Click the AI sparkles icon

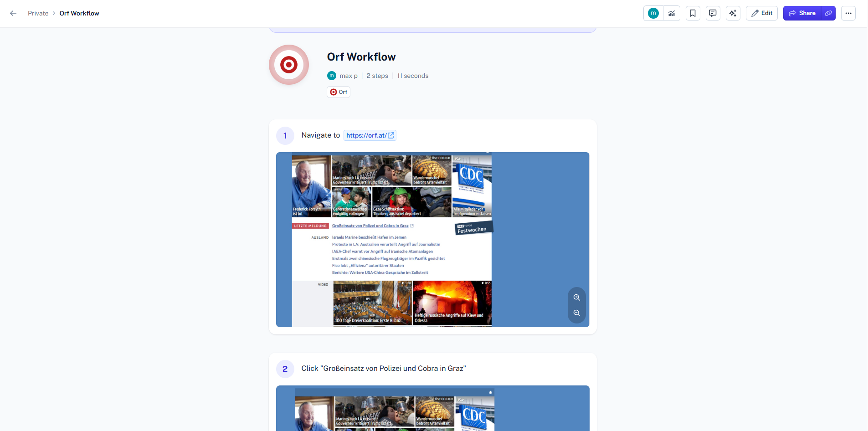pyautogui.click(x=733, y=13)
